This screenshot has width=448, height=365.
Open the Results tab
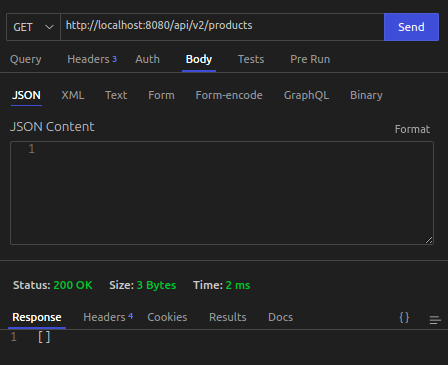[228, 317]
